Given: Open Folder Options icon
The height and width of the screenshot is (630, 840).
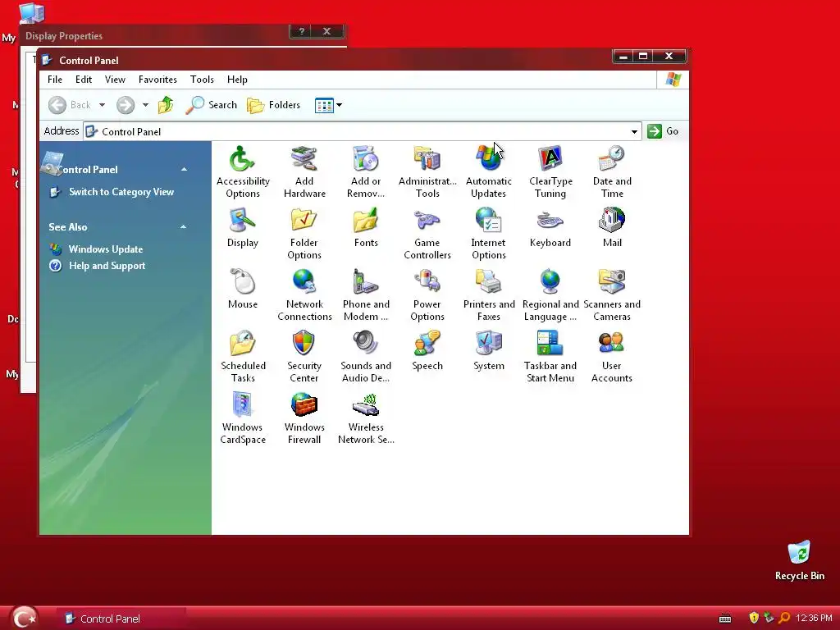Looking at the screenshot, I should pos(304,234).
